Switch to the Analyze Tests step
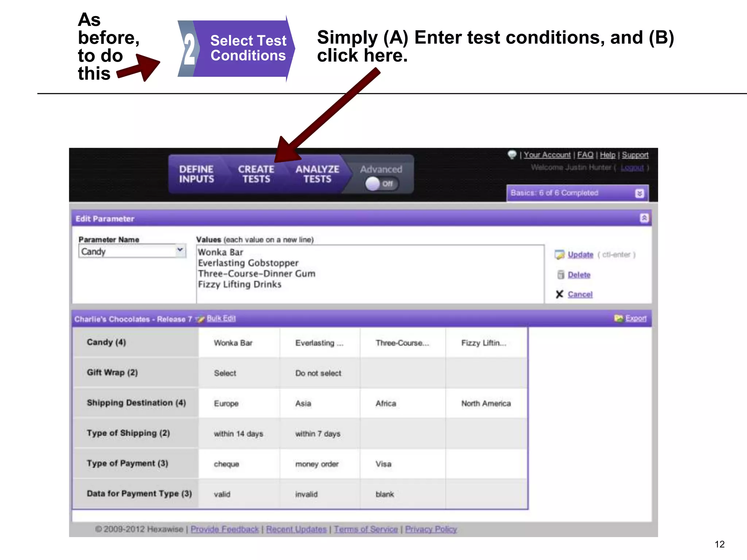 tap(317, 174)
